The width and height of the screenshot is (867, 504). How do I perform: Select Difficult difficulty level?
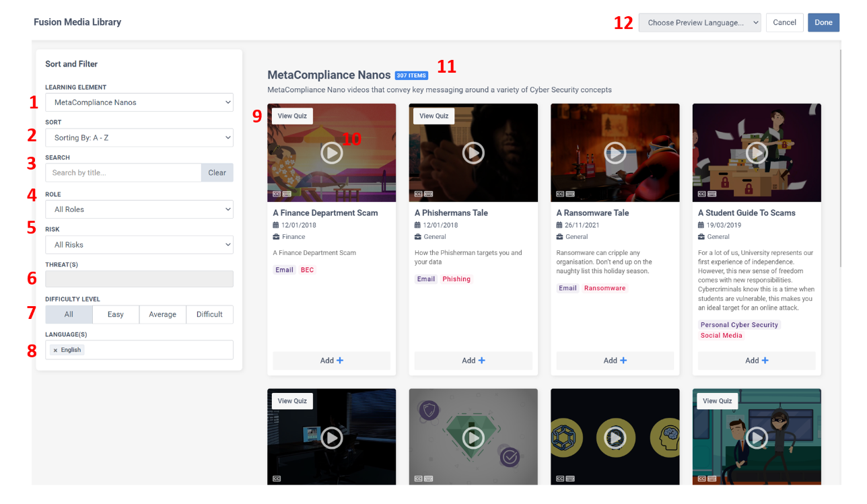209,314
